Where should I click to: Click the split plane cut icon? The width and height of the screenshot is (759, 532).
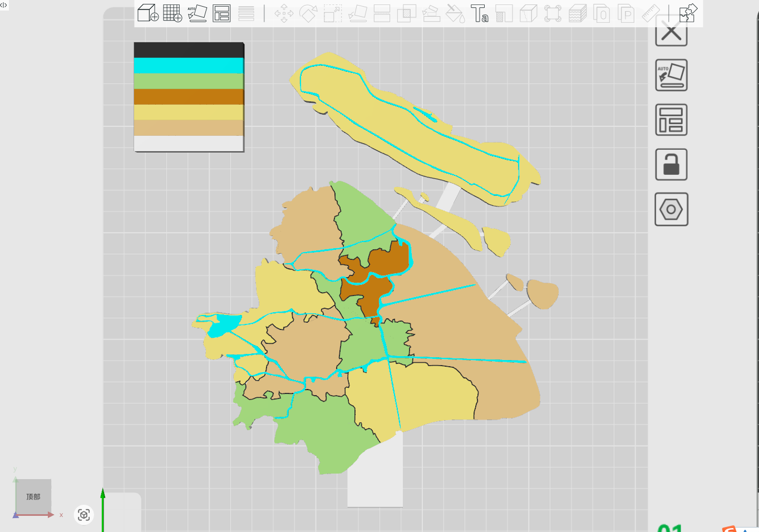(382, 13)
